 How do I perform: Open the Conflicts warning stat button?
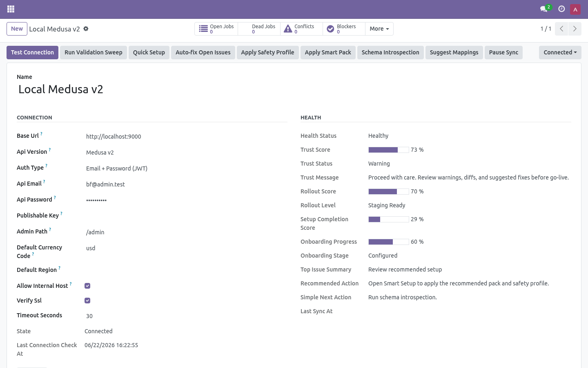point(301,29)
